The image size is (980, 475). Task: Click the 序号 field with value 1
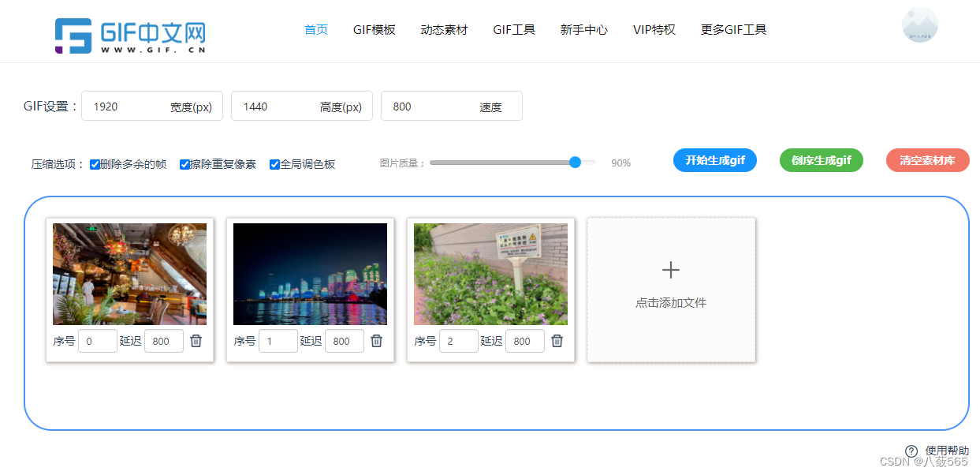coord(278,341)
